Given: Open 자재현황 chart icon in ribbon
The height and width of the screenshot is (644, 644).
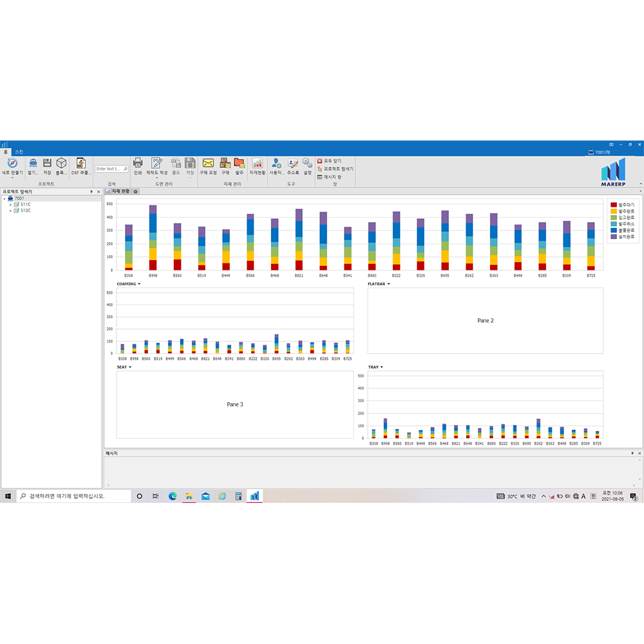Looking at the screenshot, I should (x=257, y=164).
